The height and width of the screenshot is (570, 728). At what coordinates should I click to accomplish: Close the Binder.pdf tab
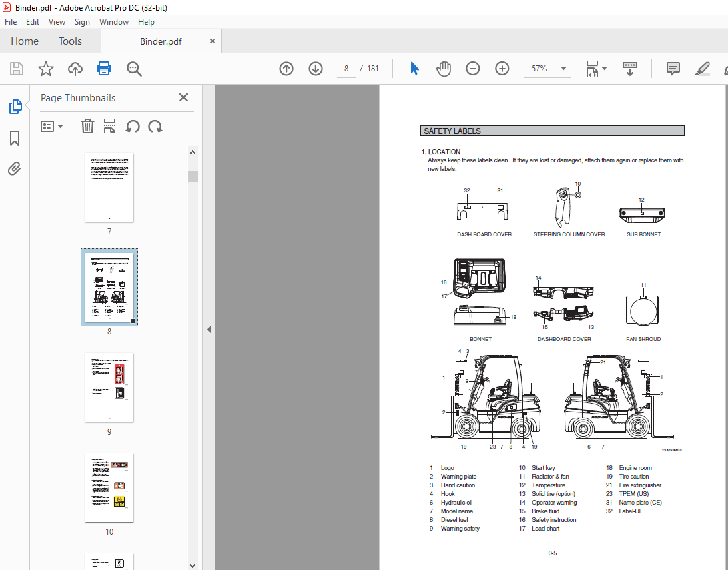[212, 41]
